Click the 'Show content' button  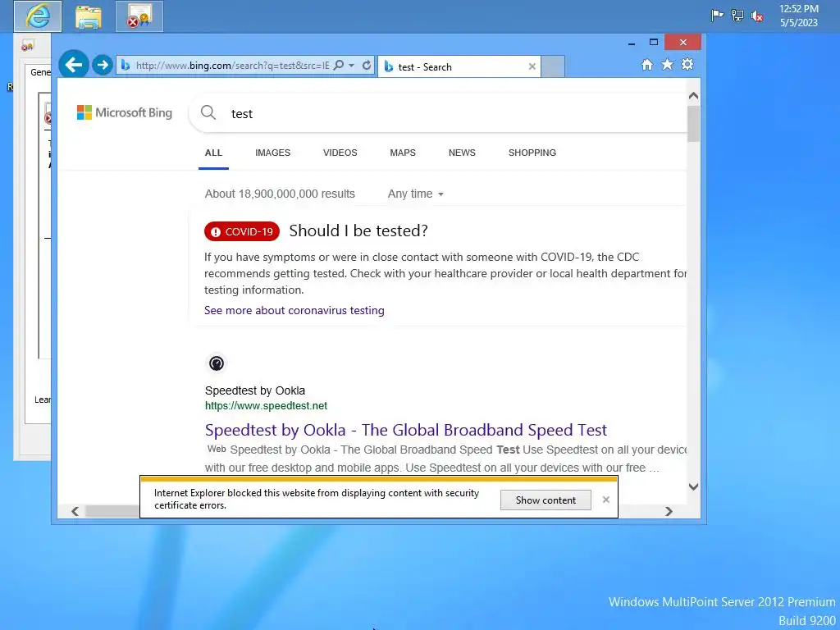coord(546,500)
